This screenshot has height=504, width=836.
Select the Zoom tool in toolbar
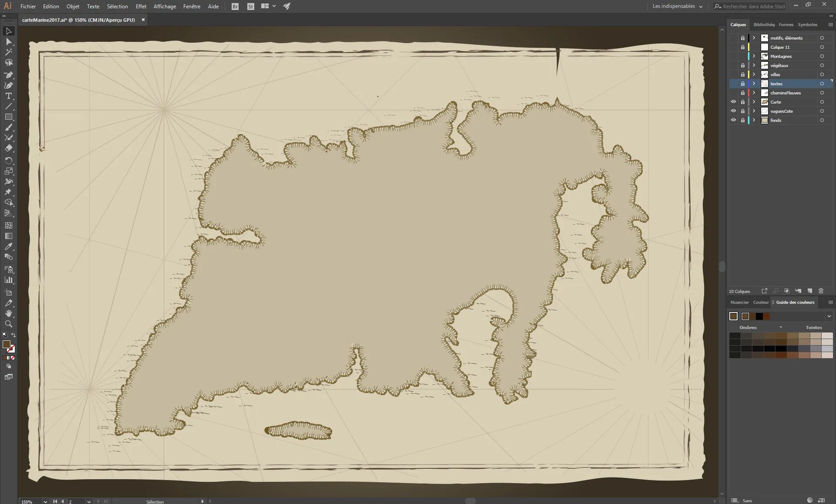[8, 323]
